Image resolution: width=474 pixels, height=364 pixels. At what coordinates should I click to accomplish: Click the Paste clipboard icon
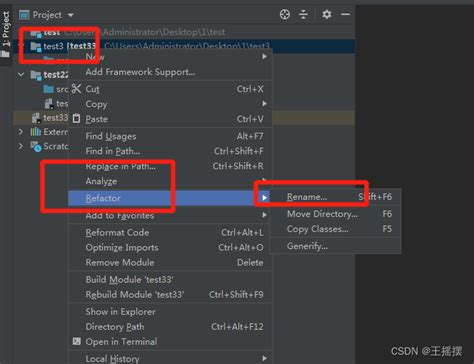(x=76, y=118)
